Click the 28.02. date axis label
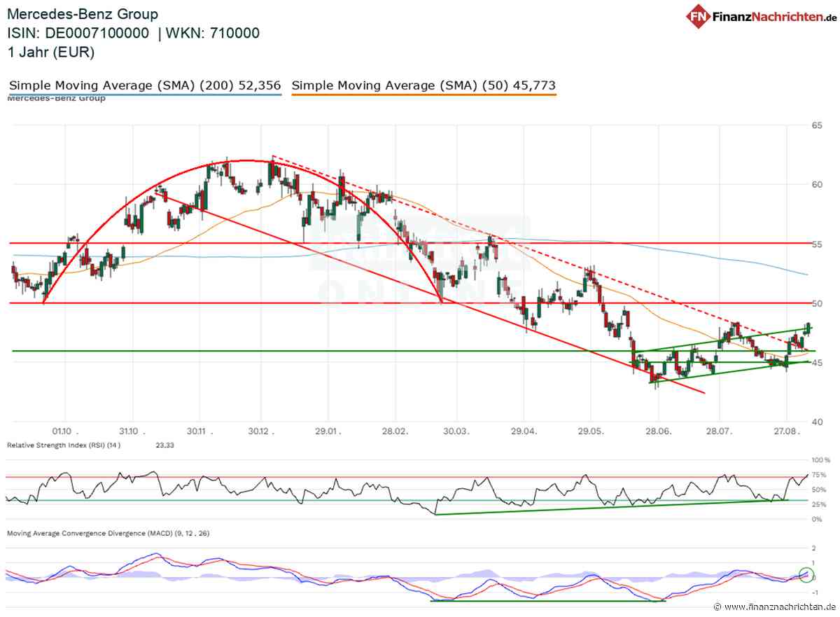 [394, 431]
